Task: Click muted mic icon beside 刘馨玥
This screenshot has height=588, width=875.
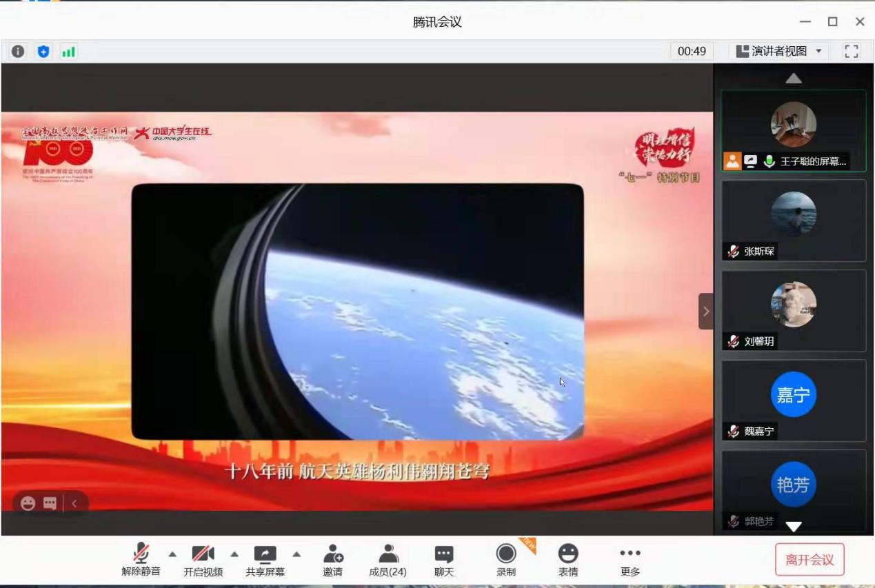Action: pyautogui.click(x=733, y=341)
